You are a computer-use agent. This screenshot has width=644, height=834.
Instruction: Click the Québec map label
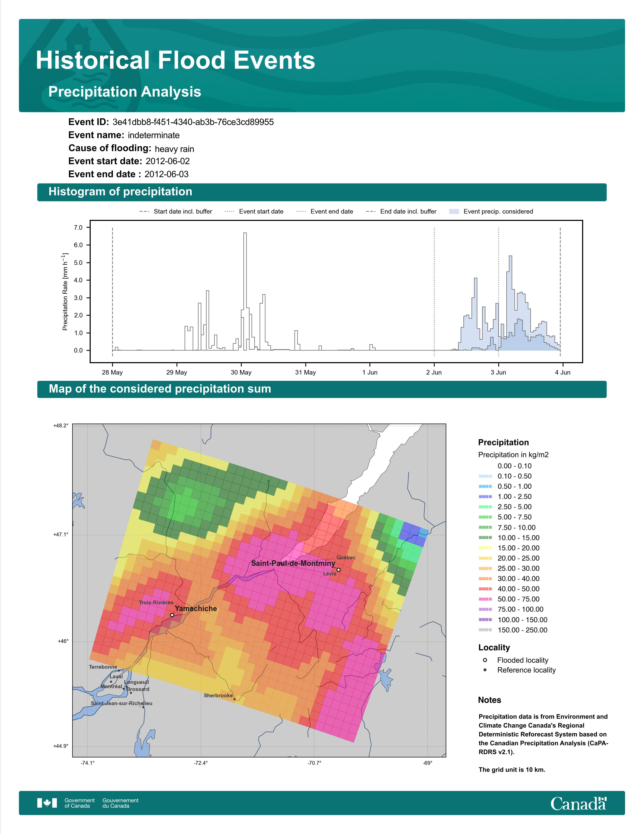coord(346,558)
